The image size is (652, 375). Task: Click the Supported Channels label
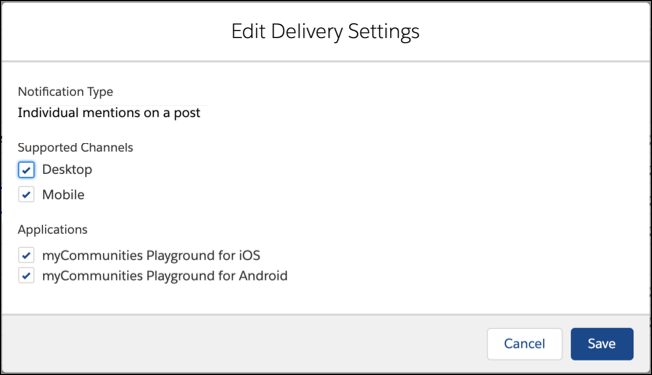tap(75, 147)
